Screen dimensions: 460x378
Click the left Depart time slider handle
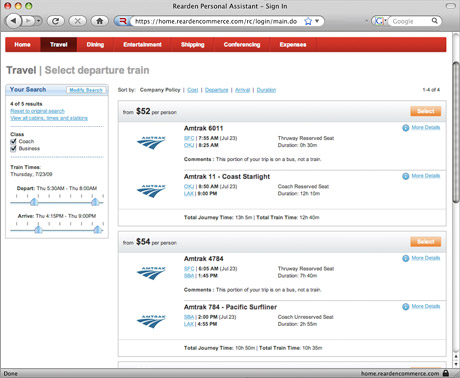(34, 202)
